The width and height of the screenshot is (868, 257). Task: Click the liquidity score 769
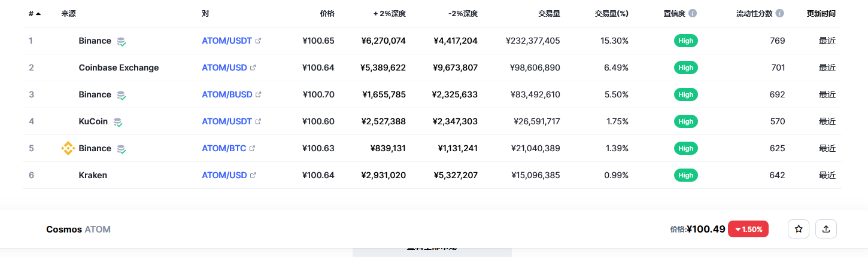point(778,41)
